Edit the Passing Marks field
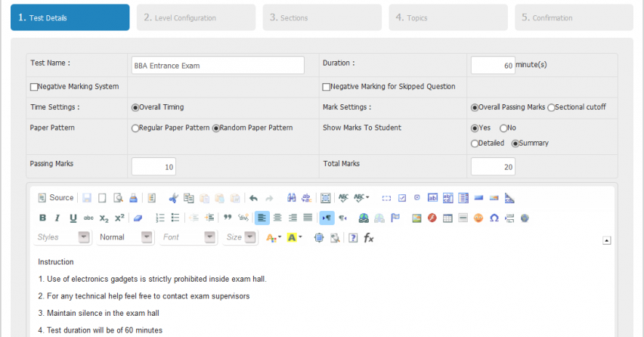Screen dimensions: 644x337 [153, 167]
